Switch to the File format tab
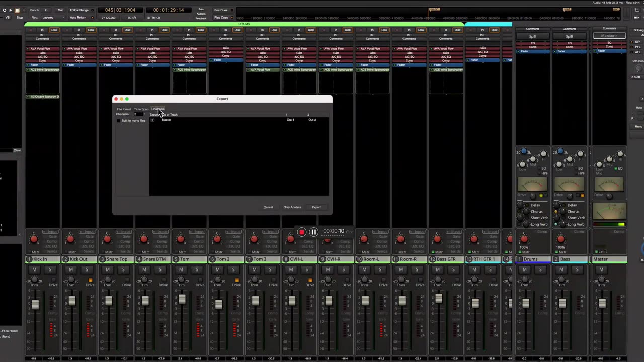The width and height of the screenshot is (644, 362). (124, 109)
